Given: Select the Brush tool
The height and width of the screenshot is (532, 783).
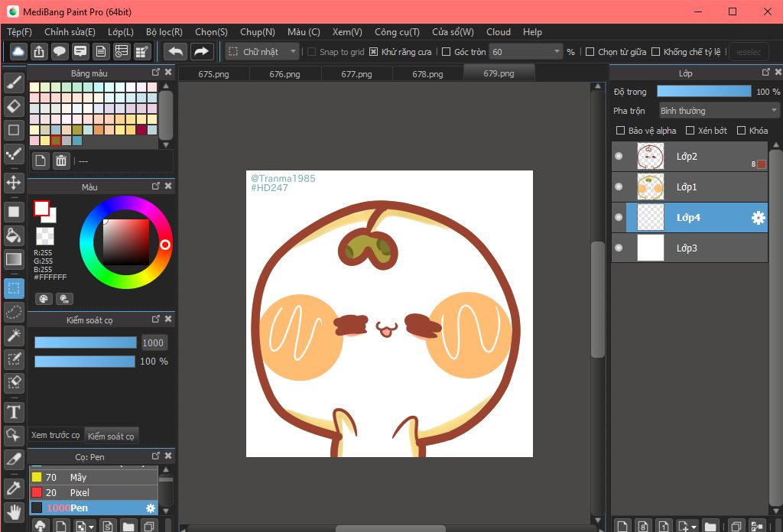Looking at the screenshot, I should click(x=14, y=83).
